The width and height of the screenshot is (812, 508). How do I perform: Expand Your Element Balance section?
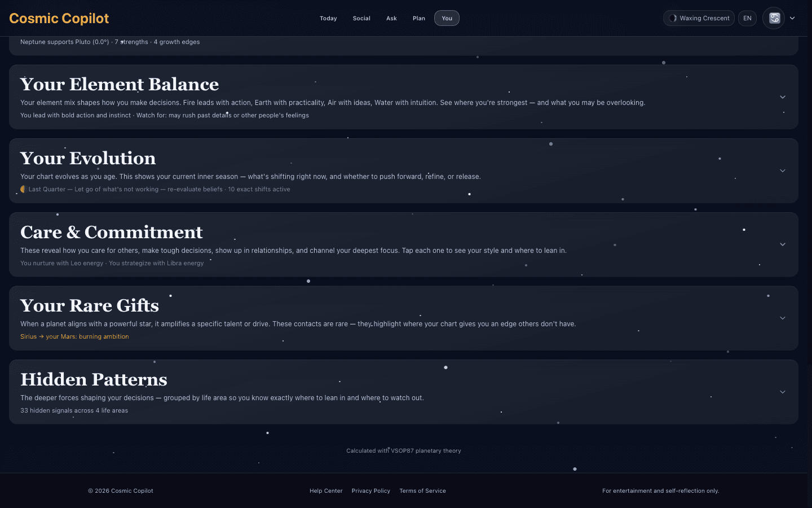point(783,97)
